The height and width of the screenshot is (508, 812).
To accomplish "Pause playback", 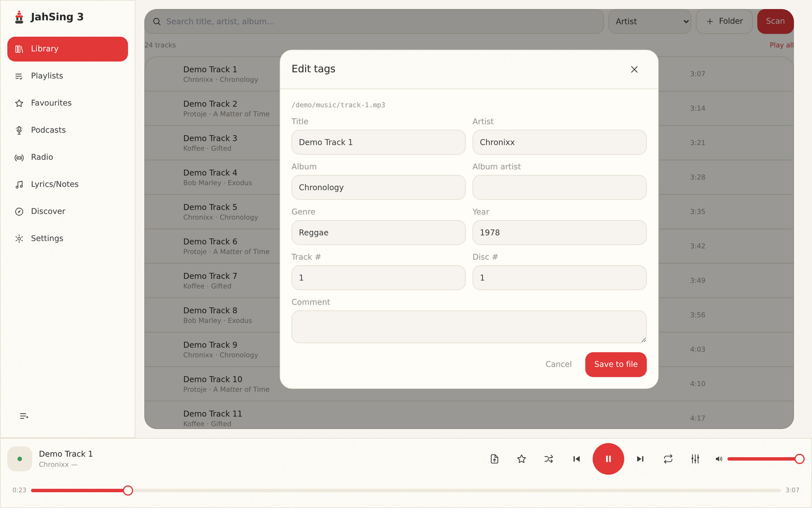I will pyautogui.click(x=608, y=459).
